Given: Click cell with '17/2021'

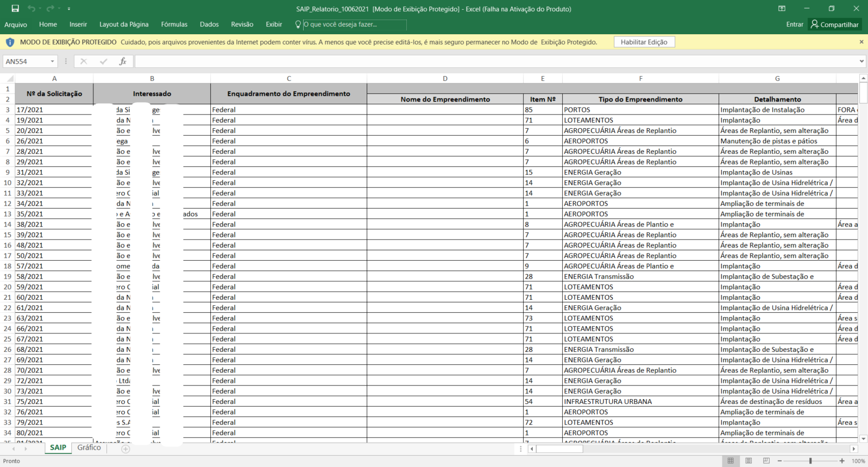Looking at the screenshot, I should point(54,110).
